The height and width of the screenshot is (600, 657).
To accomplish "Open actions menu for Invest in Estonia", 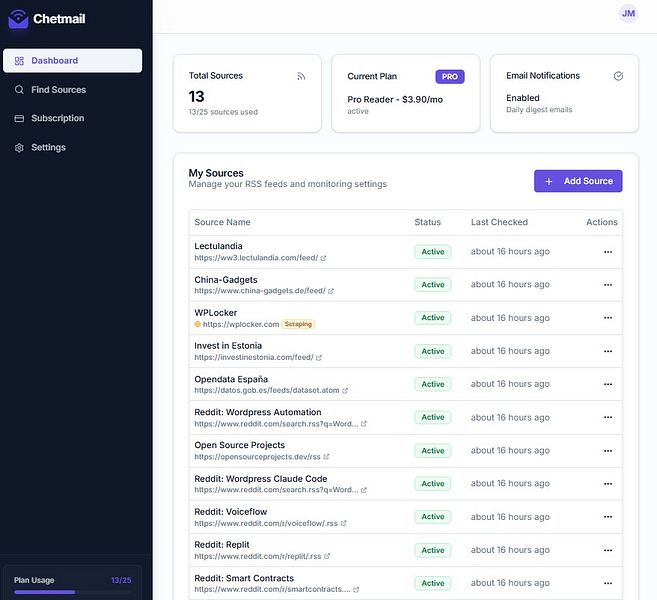I will pos(608,351).
